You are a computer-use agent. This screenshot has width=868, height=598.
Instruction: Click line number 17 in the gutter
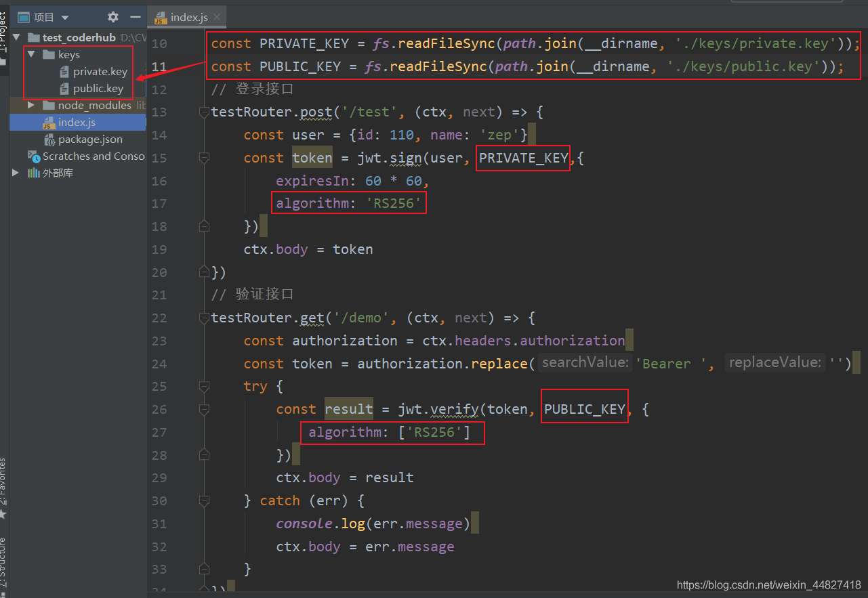(159, 204)
